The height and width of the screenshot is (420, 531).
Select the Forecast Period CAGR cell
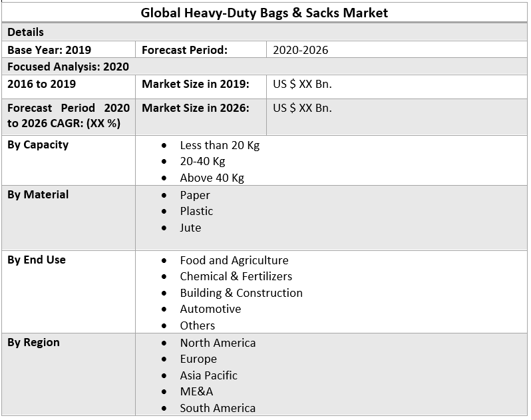coord(68,116)
